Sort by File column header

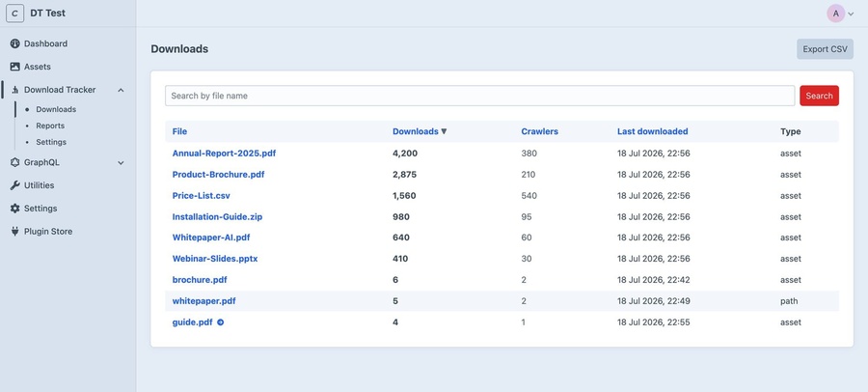(x=179, y=131)
